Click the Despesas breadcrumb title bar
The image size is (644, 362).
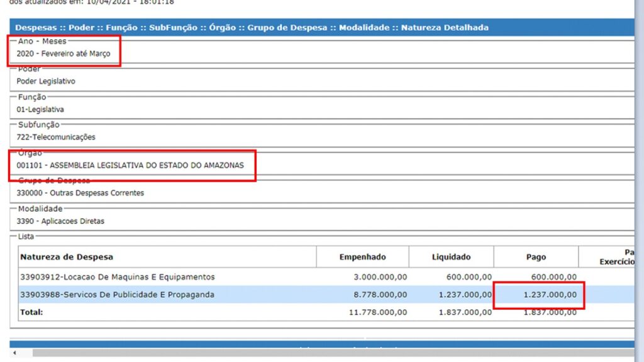(252, 28)
